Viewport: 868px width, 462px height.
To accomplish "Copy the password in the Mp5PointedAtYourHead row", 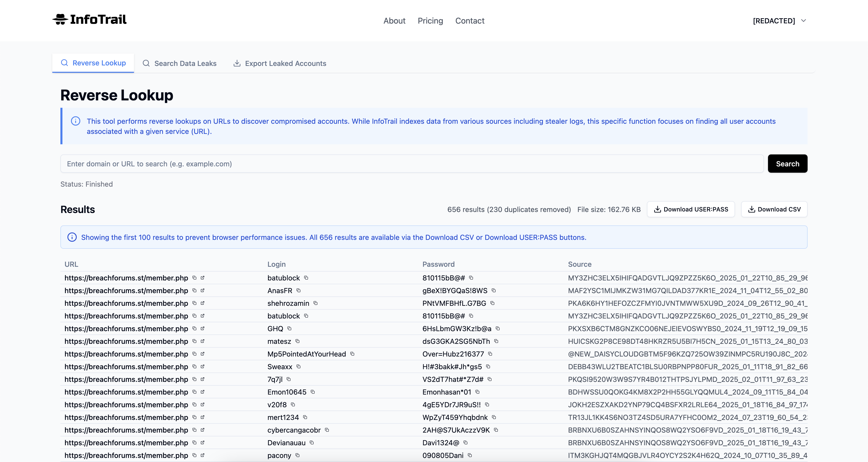I will point(490,354).
